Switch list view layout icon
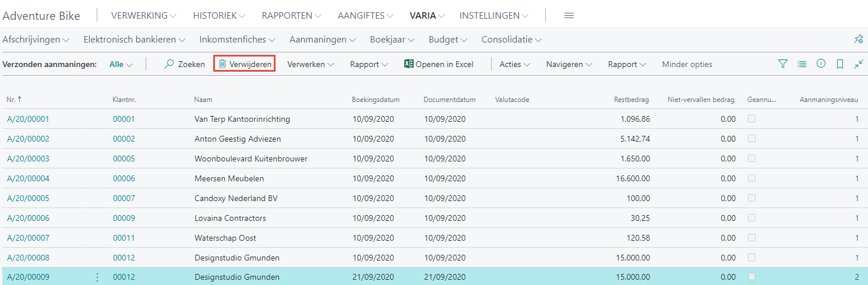The width and height of the screenshot is (868, 285). (x=802, y=64)
